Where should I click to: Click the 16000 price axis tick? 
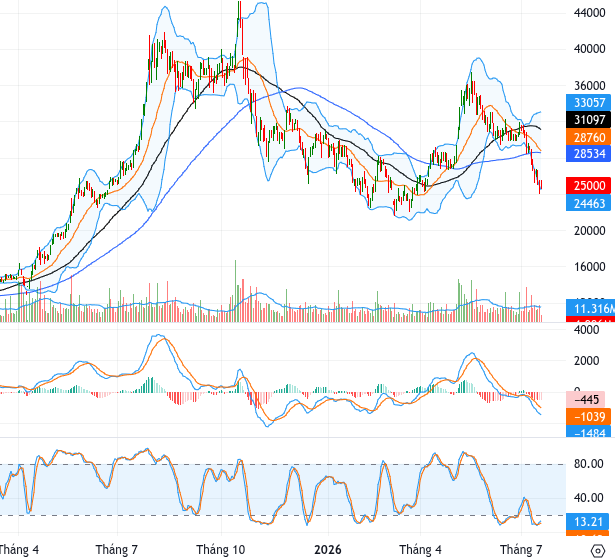coord(589,267)
